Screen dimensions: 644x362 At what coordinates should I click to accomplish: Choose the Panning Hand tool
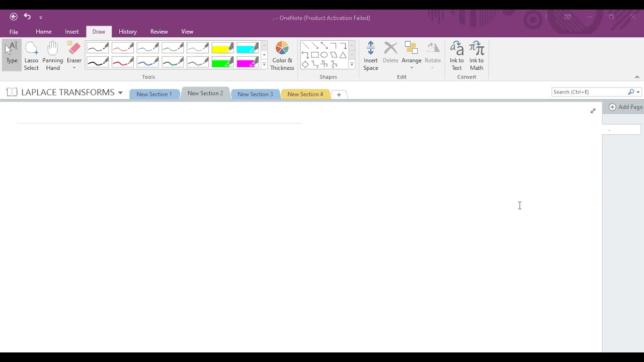pyautogui.click(x=53, y=55)
